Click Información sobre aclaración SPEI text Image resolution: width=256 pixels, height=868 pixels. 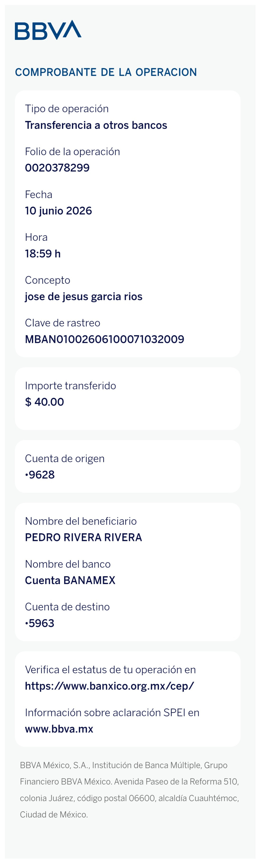[112, 713]
